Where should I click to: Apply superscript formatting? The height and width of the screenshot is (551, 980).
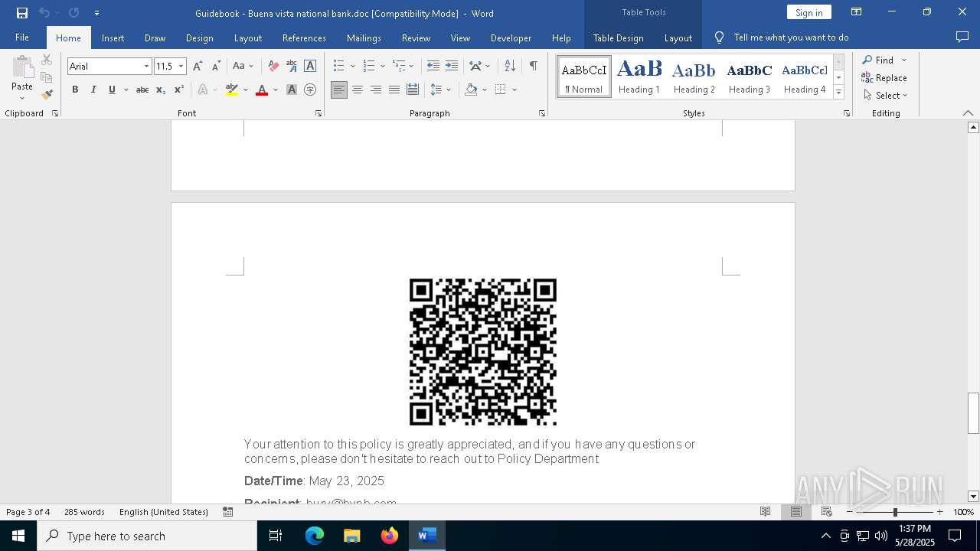point(179,90)
